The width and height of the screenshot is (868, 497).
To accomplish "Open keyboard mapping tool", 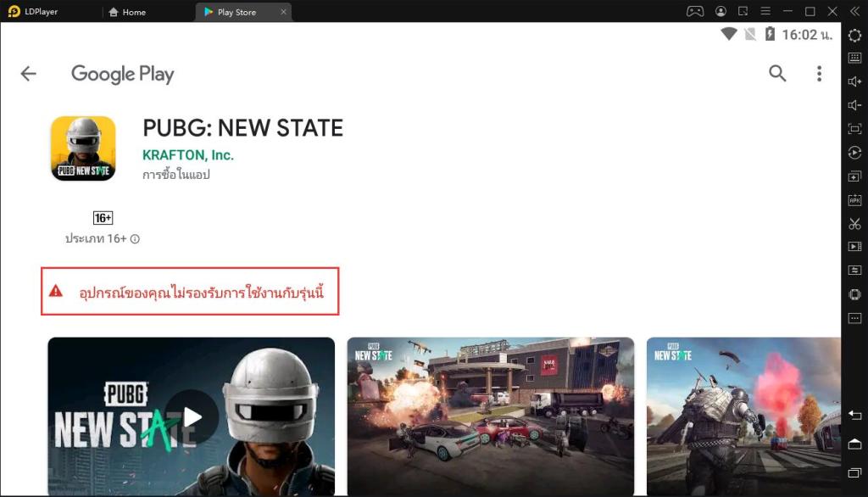I will 854,58.
